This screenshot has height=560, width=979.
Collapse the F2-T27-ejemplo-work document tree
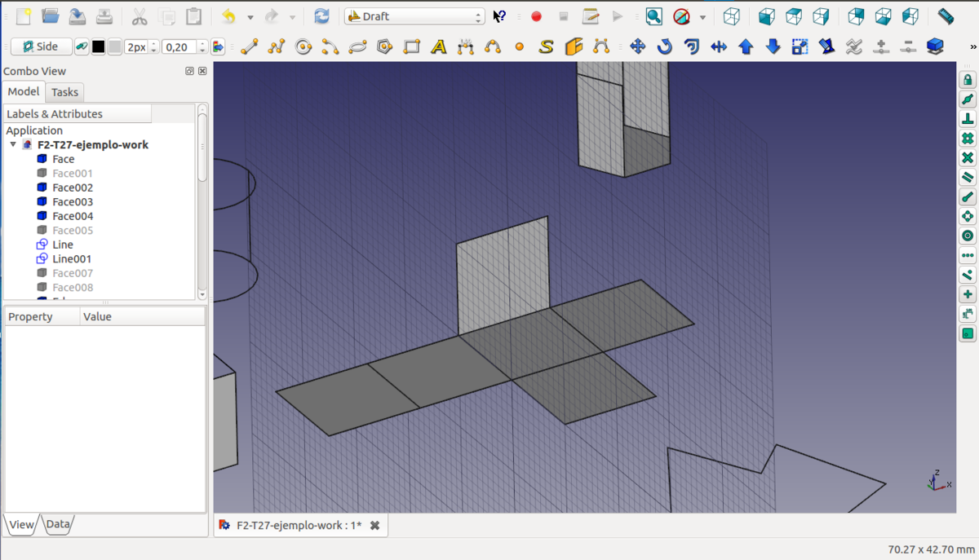point(13,145)
